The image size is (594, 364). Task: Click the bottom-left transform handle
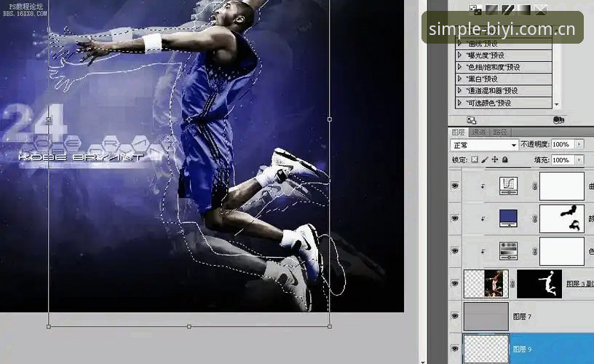tap(49, 326)
